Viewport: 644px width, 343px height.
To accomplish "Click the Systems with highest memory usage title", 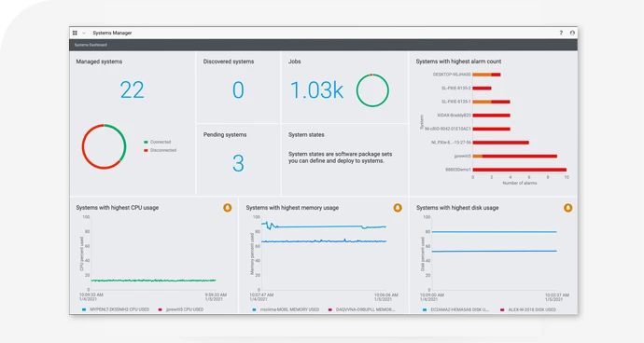I will [x=292, y=208].
